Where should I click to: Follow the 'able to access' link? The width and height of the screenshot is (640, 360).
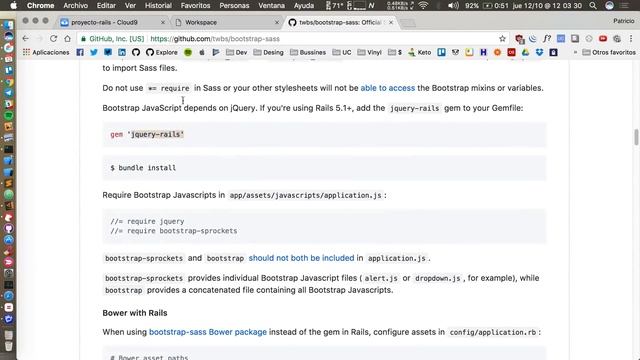click(387, 88)
